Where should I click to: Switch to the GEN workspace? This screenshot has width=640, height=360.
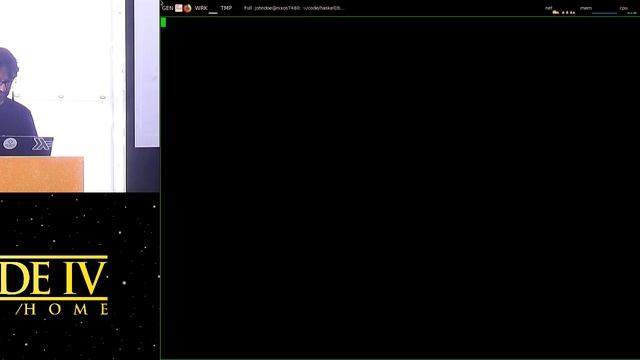pos(168,8)
